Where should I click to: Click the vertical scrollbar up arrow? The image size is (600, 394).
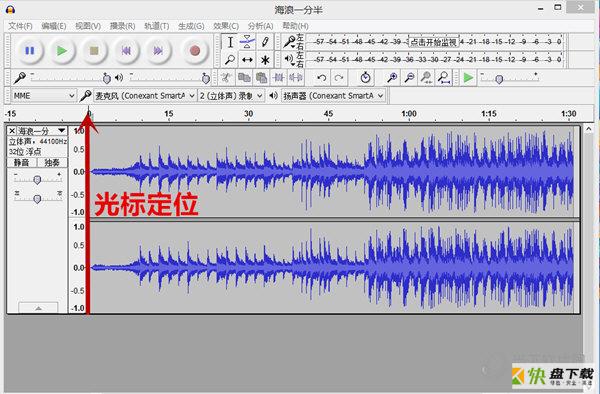click(589, 129)
